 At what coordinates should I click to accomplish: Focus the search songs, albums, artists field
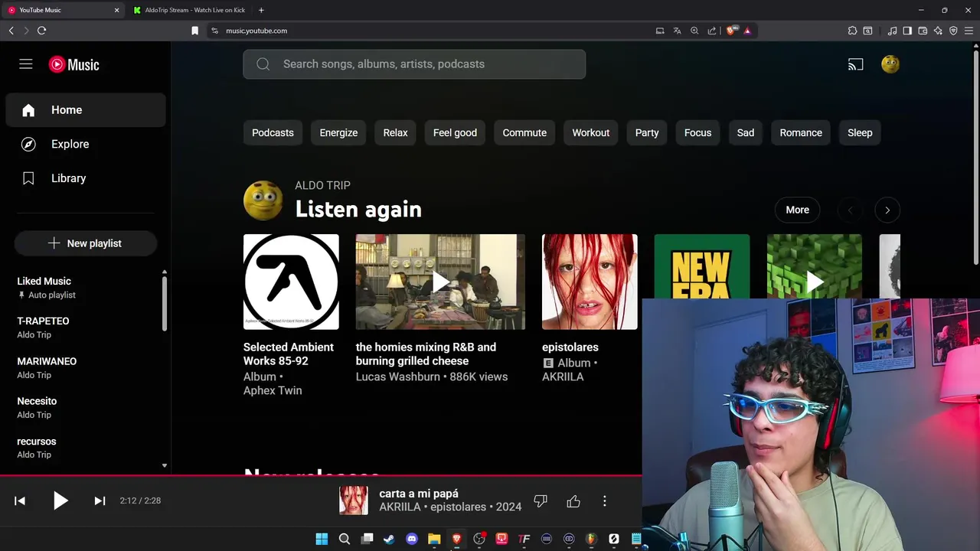point(414,64)
